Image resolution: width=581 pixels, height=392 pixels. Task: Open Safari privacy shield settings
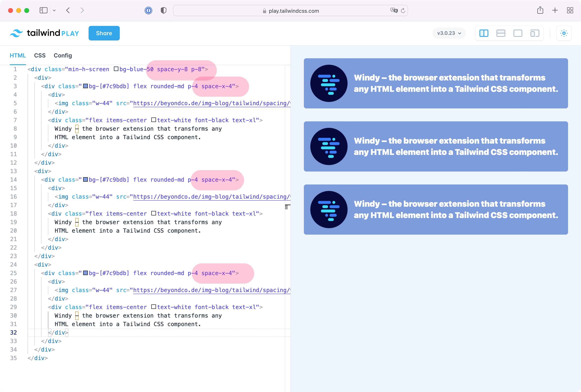click(x=163, y=11)
